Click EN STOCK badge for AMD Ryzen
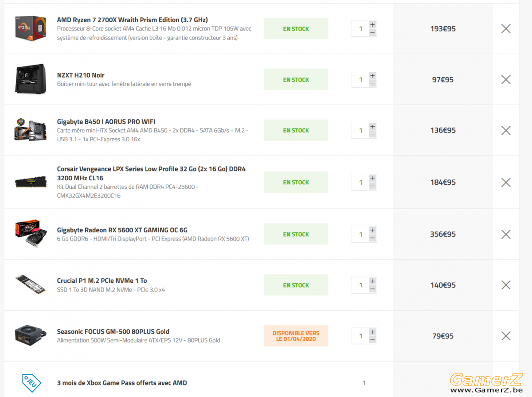The height and width of the screenshot is (397, 532). tap(296, 29)
